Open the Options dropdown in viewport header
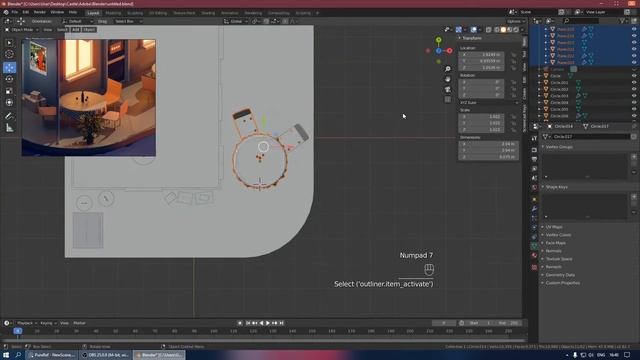Viewport: 640px width, 360px height. pyautogui.click(x=516, y=21)
